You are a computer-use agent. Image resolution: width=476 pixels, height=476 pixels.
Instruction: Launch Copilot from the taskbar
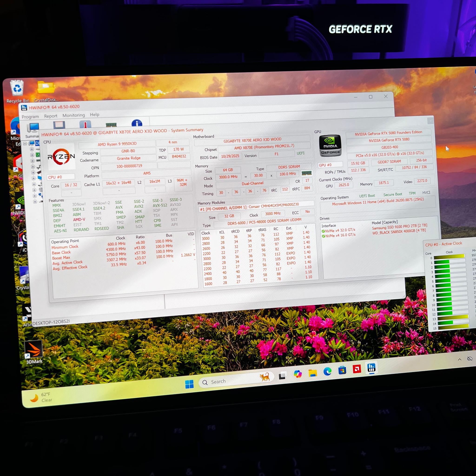coord(298,374)
